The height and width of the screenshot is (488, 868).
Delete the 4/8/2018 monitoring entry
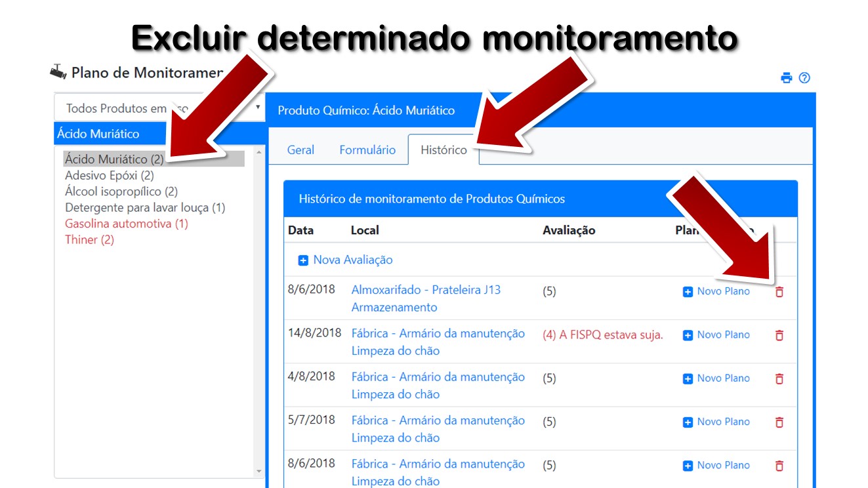pos(779,378)
